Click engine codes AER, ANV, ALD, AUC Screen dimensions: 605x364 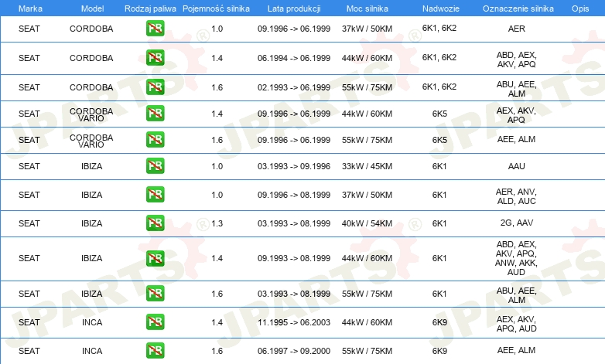tap(516, 196)
